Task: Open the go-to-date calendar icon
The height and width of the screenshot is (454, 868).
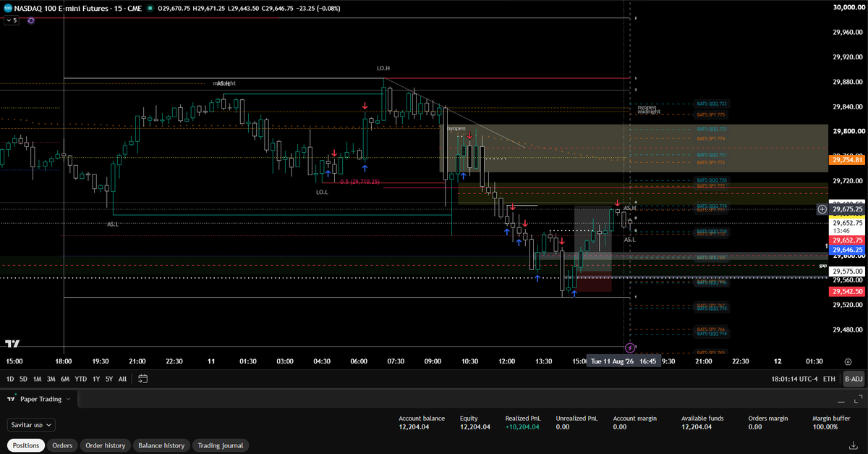Action: click(x=142, y=379)
